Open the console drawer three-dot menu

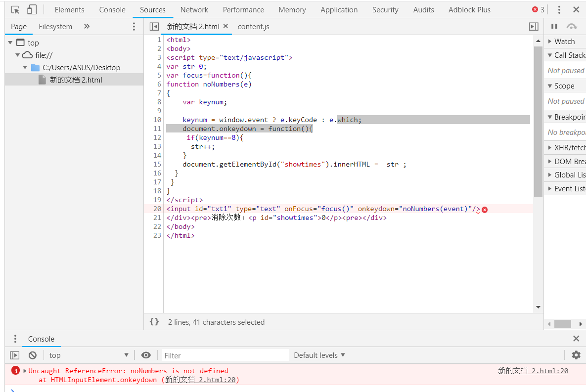[x=15, y=339]
